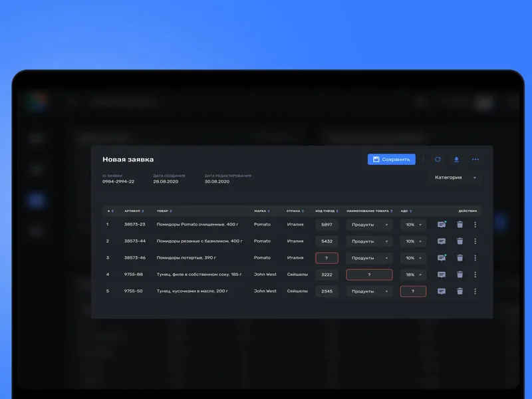The height and width of the screenshot is (399, 532).
Task: Open the Продукты dropdown in row 9755-50
Action: point(369,291)
